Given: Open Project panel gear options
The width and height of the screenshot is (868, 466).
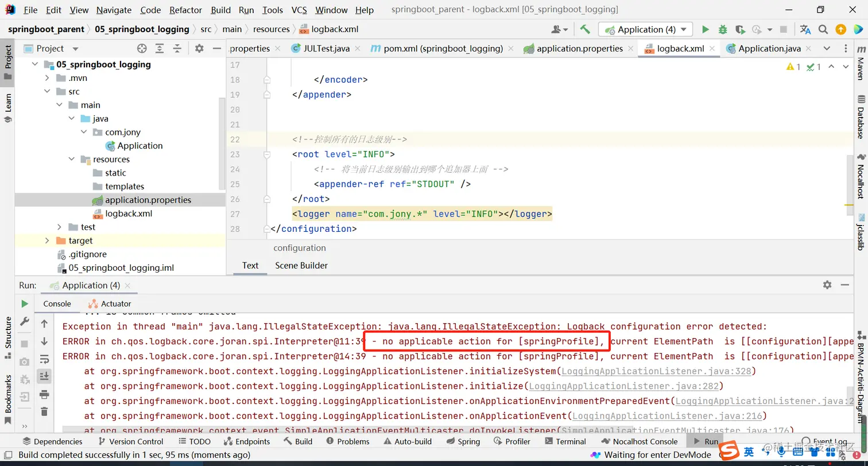Looking at the screenshot, I should click(199, 48).
